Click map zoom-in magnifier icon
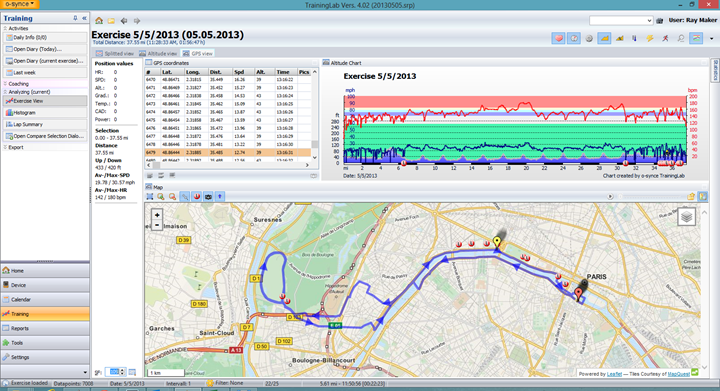This screenshot has height=391, width=720. (x=161, y=197)
